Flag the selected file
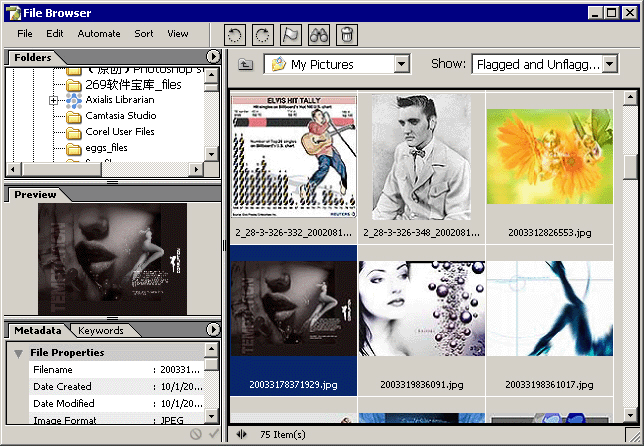Viewport: 644px width, 446px height. tap(291, 35)
